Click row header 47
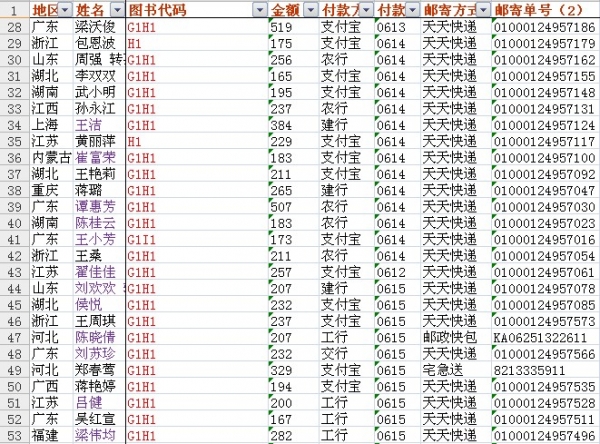 [x=14, y=337]
